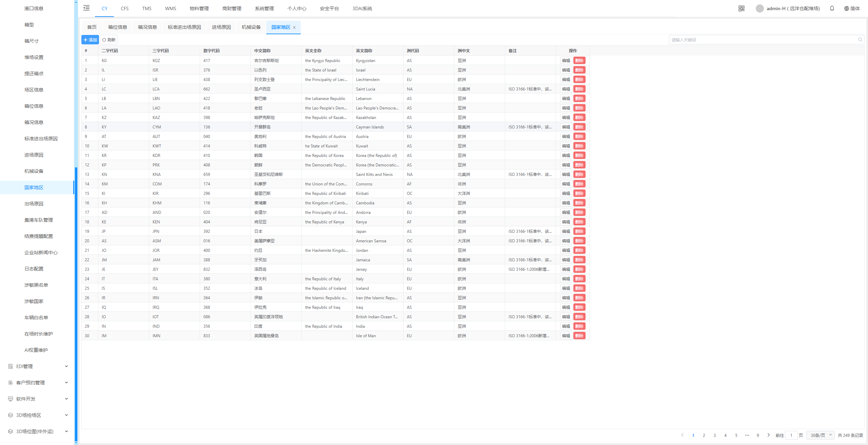Go to next page arrow
Image resolution: width=868 pixels, height=445 pixels.
coord(768,435)
